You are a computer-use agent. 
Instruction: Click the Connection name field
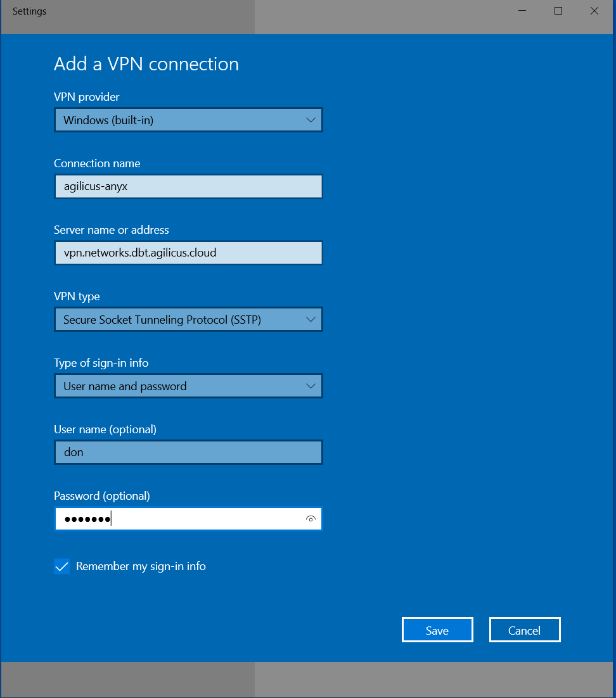coord(188,186)
